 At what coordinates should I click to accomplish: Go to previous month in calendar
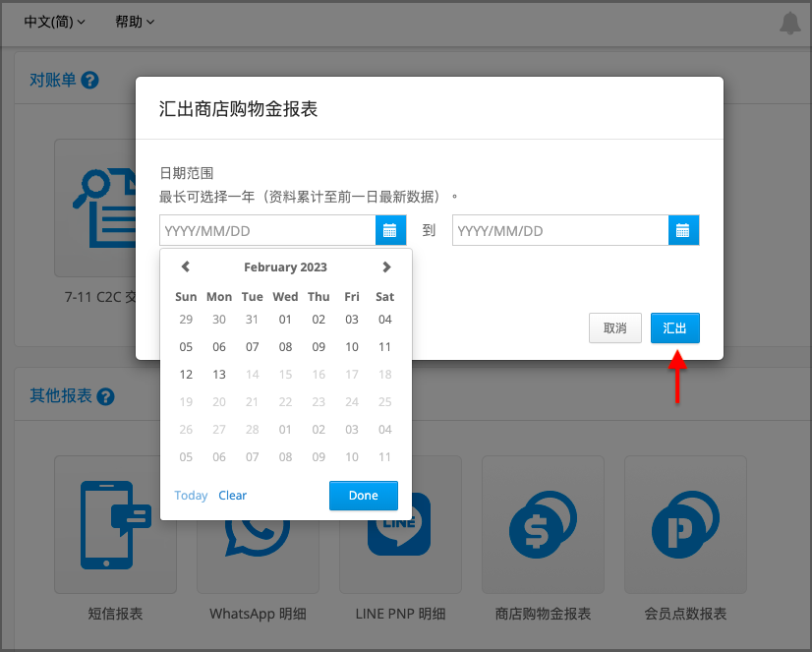point(186,267)
